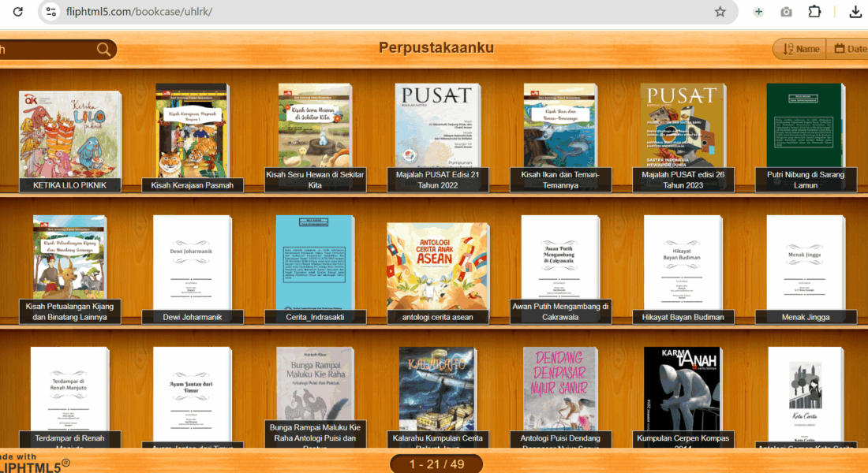Viewport: 868px width, 473px height.
Task: Sort the bookcase by Date
Action: (850, 49)
